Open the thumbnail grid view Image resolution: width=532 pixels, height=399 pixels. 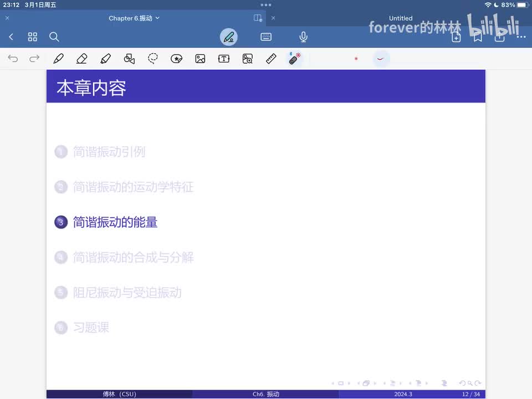tap(33, 37)
